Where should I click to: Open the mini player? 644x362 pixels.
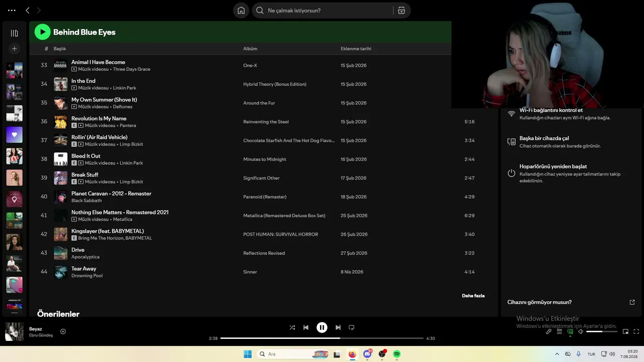626,331
